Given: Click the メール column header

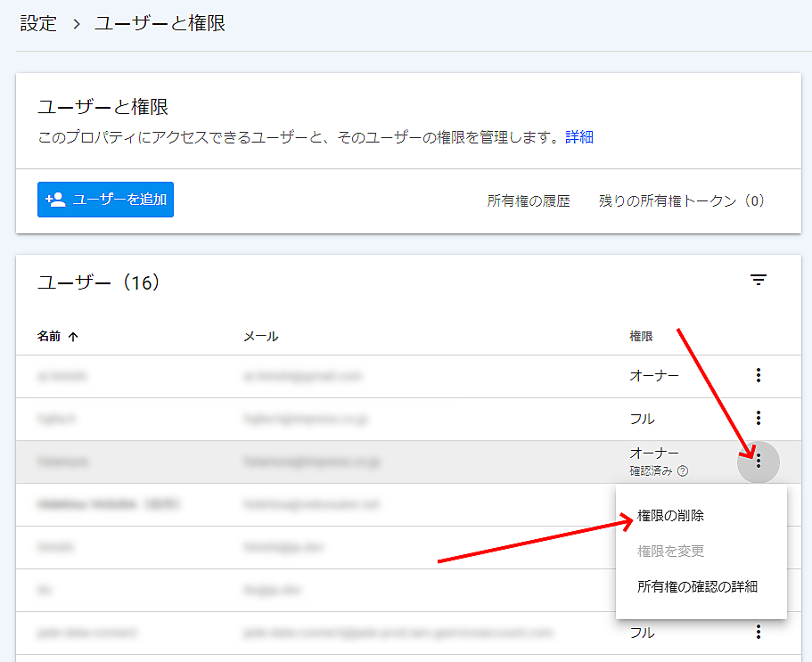Looking at the screenshot, I should coord(260,337).
